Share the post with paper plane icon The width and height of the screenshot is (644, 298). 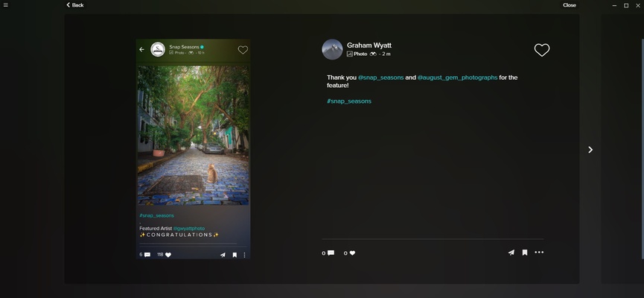(511, 253)
